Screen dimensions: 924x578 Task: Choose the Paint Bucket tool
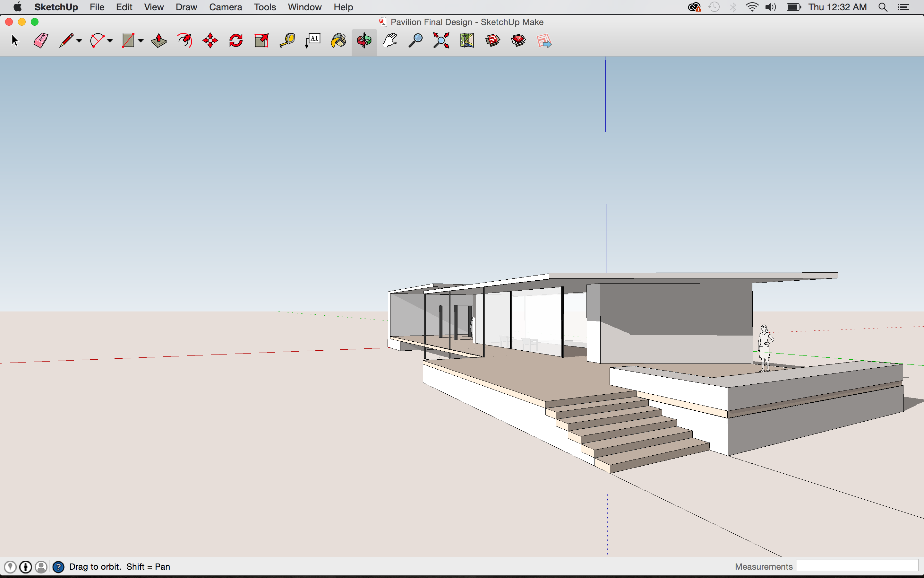(338, 40)
